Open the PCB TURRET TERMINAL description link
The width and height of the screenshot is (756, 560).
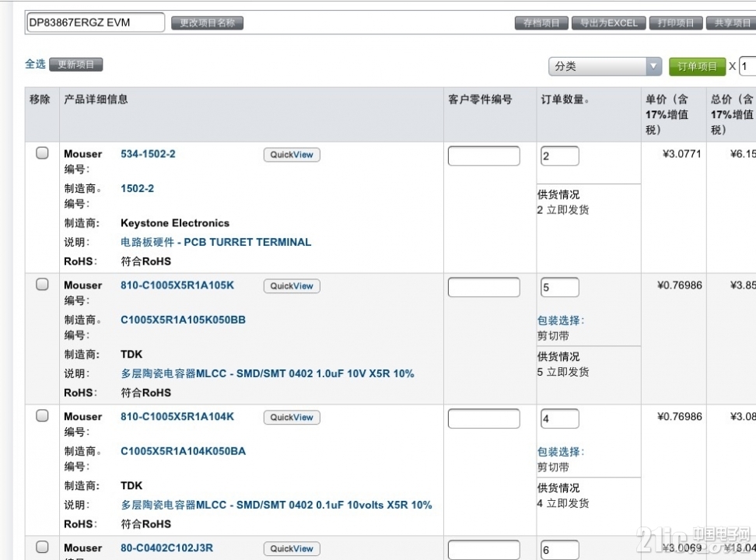point(216,242)
